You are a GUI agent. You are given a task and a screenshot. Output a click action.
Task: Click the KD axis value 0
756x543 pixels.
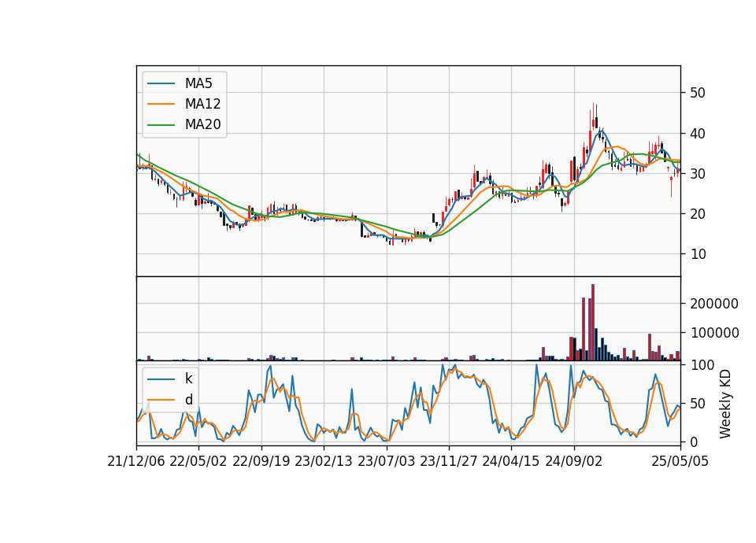point(694,441)
